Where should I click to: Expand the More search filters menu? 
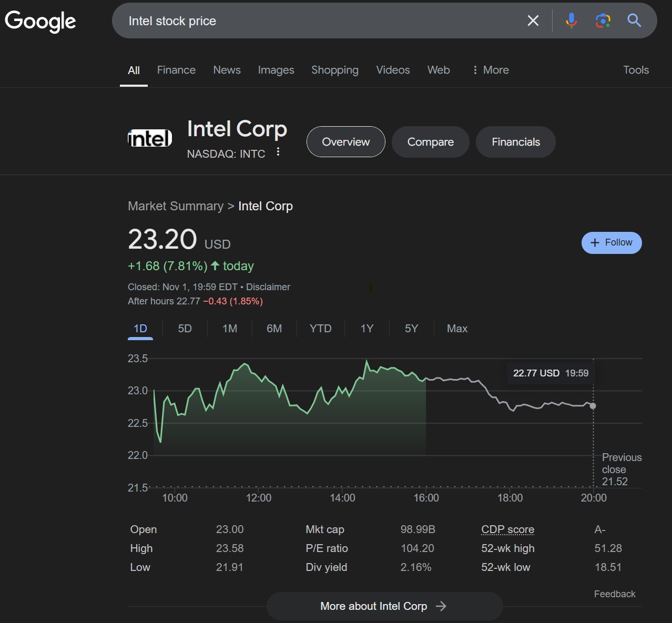point(491,70)
